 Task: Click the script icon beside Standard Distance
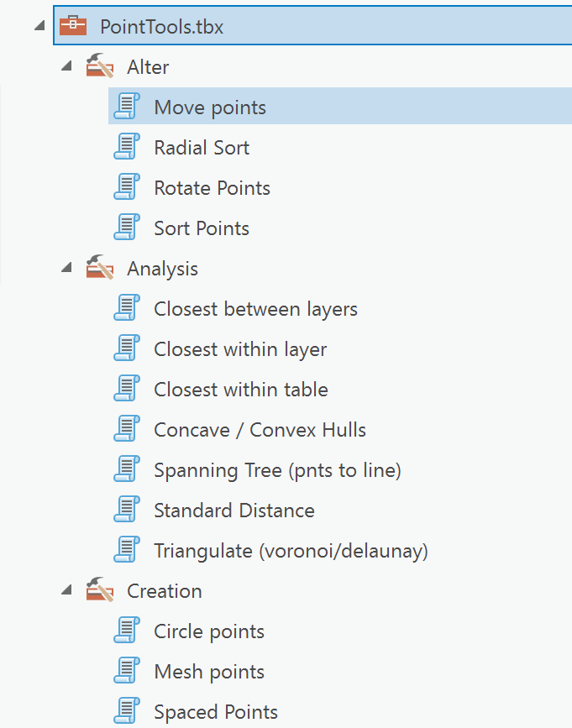click(127, 510)
